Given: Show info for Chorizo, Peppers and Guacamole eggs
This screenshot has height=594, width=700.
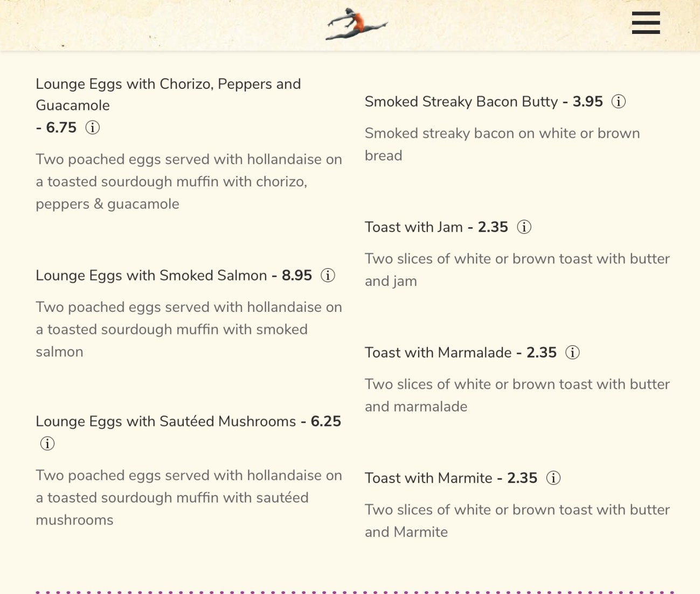Looking at the screenshot, I should coord(93,128).
